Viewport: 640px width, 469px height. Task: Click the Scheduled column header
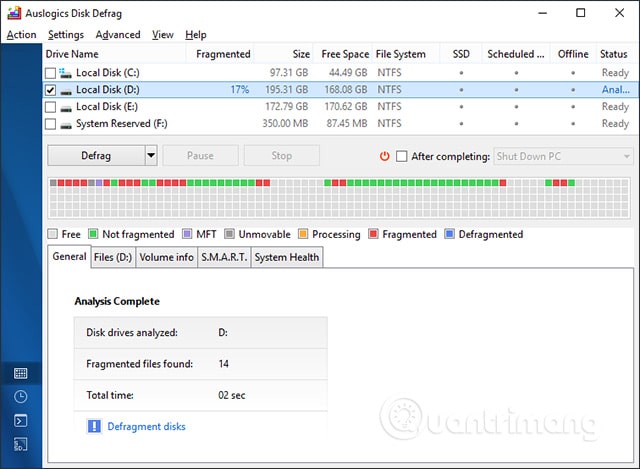(x=516, y=54)
